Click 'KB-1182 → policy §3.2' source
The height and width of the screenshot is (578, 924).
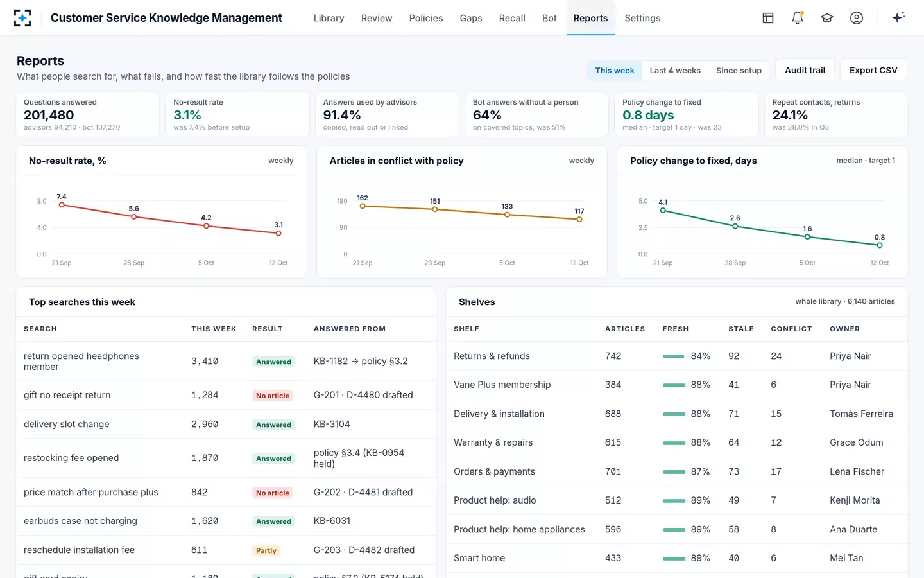[361, 361]
